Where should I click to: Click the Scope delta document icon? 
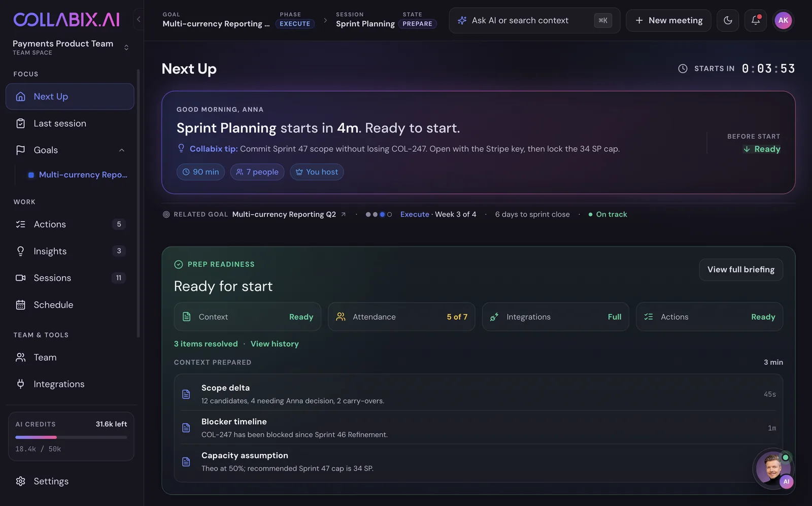pos(186,394)
